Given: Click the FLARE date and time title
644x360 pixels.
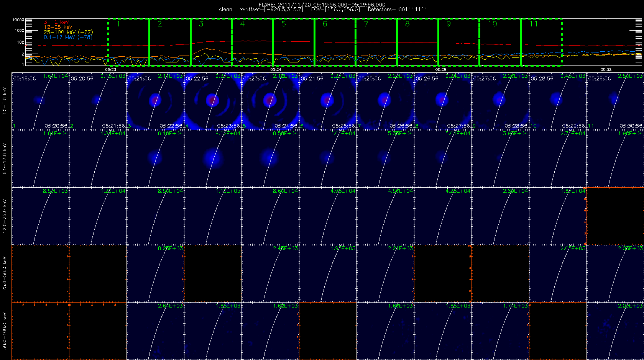Looking at the screenshot, I should 322,5.
